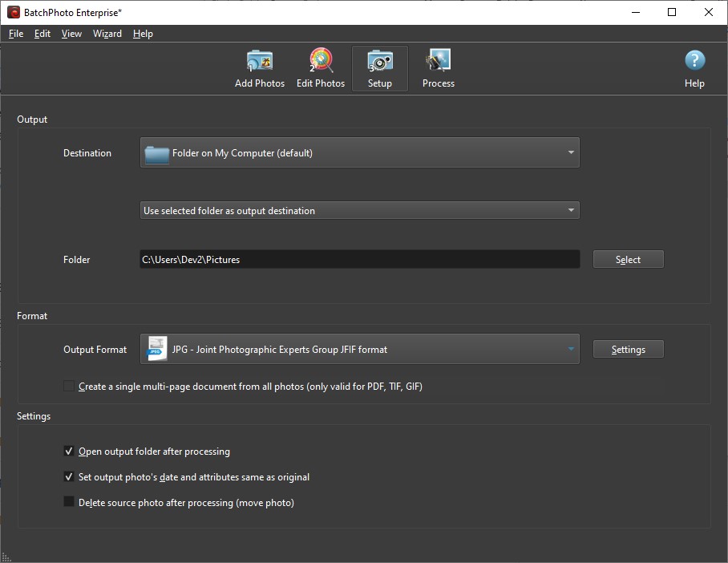
Task: Open the View menu
Action: pos(71,34)
